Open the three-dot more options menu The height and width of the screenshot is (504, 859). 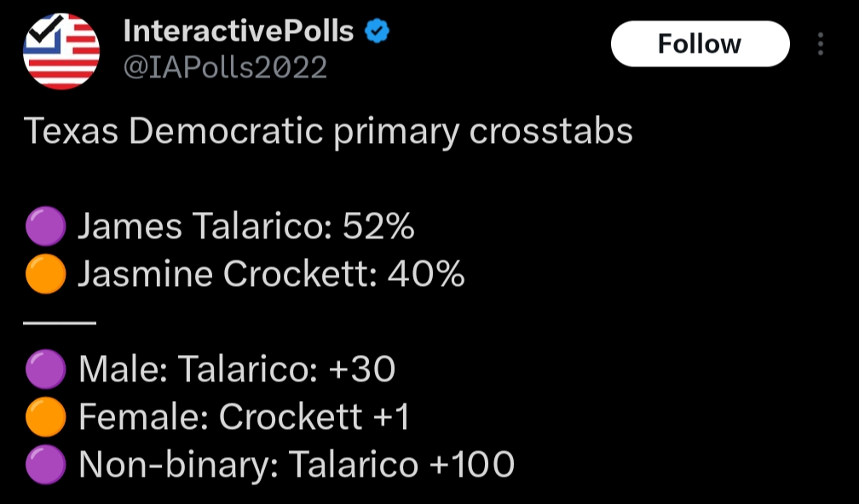click(821, 44)
